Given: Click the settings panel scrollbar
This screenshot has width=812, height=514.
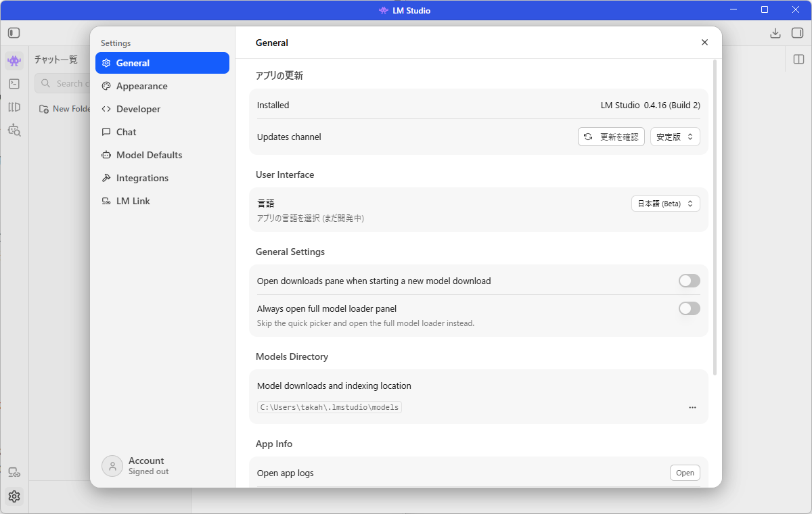Looking at the screenshot, I should [715, 217].
